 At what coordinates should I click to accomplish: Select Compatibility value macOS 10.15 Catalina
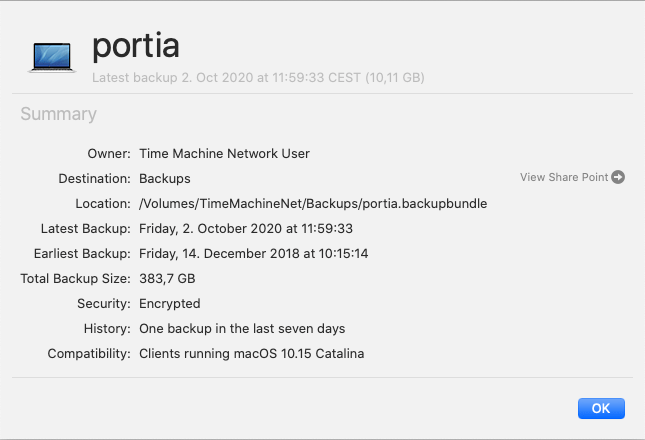click(x=251, y=354)
